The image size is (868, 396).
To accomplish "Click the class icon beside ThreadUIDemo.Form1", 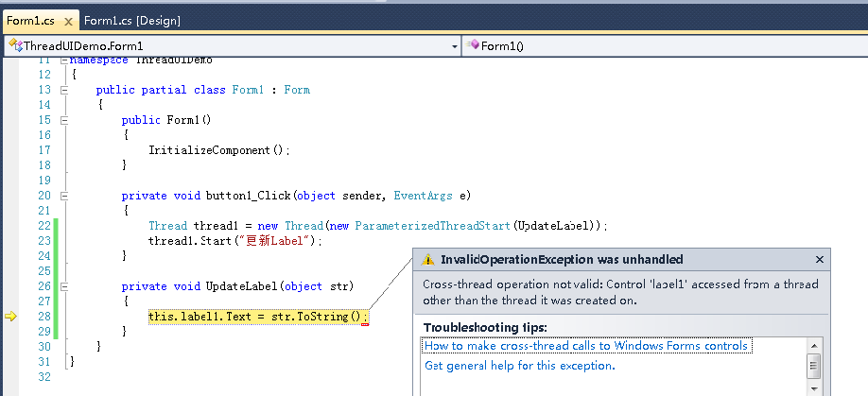I will pos(15,45).
